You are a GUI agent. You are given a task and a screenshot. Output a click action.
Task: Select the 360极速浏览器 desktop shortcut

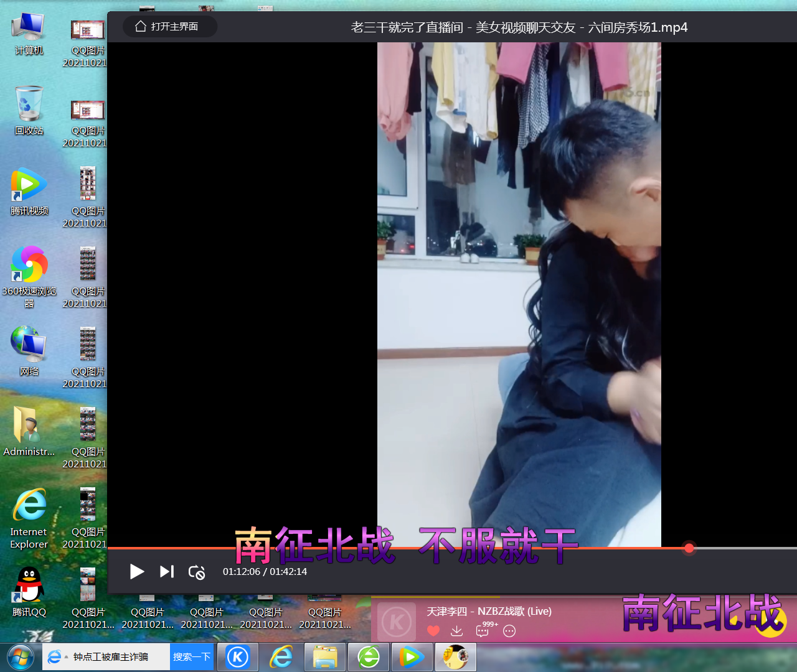coord(29,277)
